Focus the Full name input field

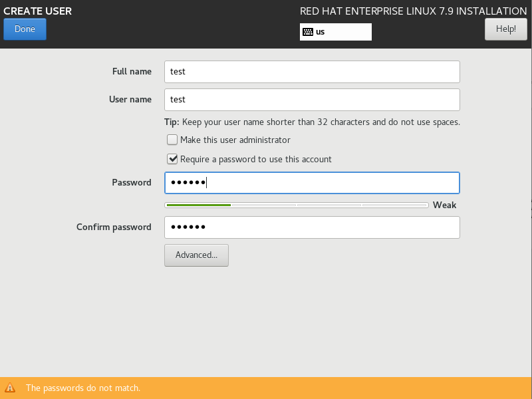click(312, 72)
